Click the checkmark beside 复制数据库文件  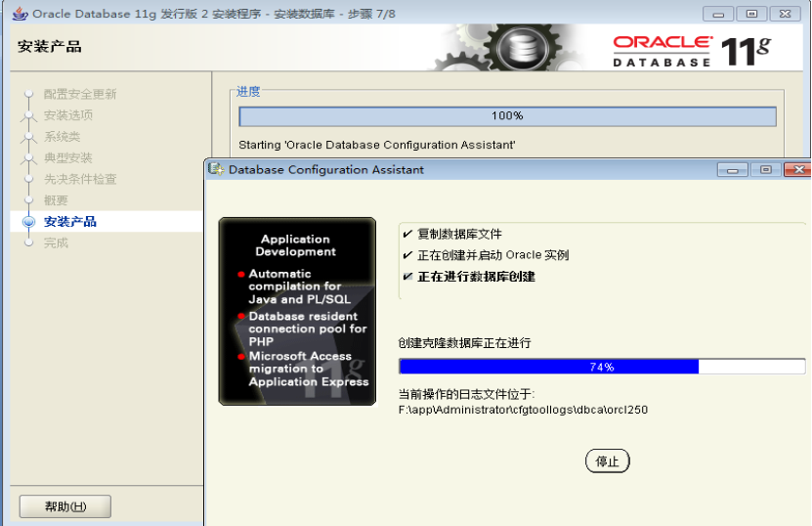pos(407,234)
